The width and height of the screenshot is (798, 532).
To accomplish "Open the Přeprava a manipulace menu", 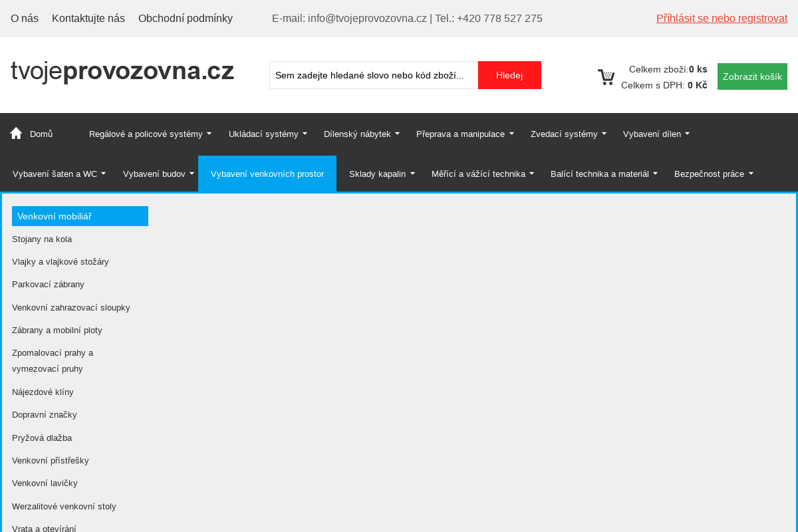I will [460, 134].
